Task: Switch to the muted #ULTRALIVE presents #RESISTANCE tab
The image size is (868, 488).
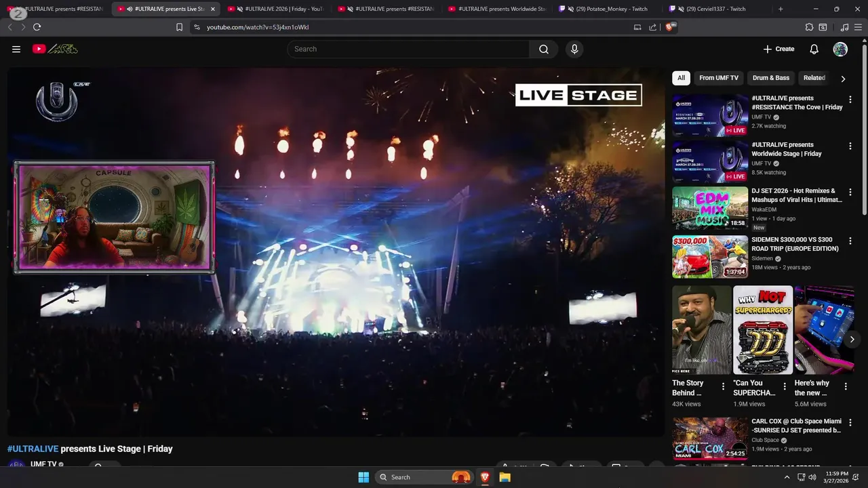Action: (x=388, y=9)
